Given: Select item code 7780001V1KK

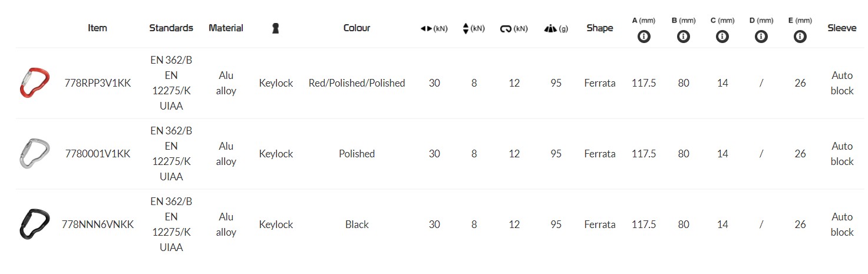Looking at the screenshot, I should pyautogui.click(x=97, y=154).
